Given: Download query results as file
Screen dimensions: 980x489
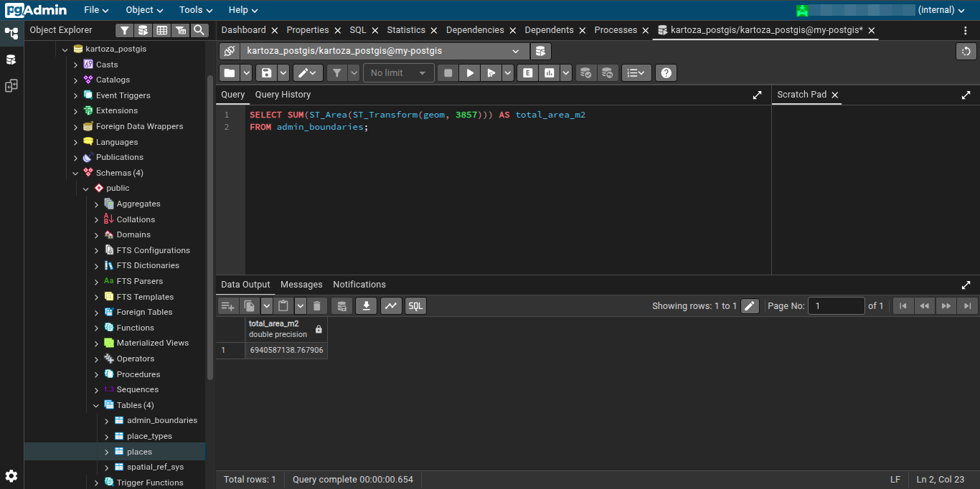Looking at the screenshot, I should click(x=366, y=306).
